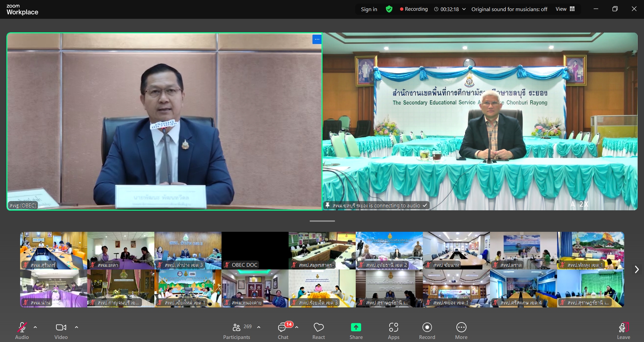The width and height of the screenshot is (644, 342).
Task: Expand the meeting timer dropdown arrow
Action: point(464,9)
